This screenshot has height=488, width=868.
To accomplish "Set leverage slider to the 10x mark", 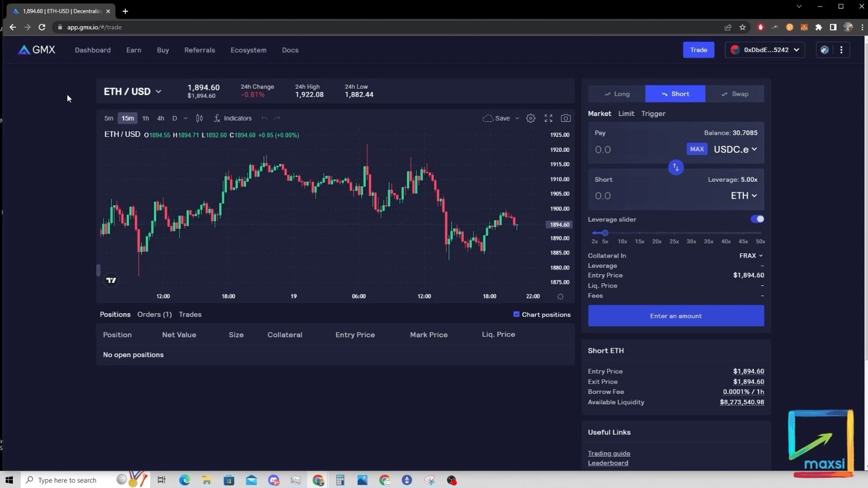I will tap(623, 233).
